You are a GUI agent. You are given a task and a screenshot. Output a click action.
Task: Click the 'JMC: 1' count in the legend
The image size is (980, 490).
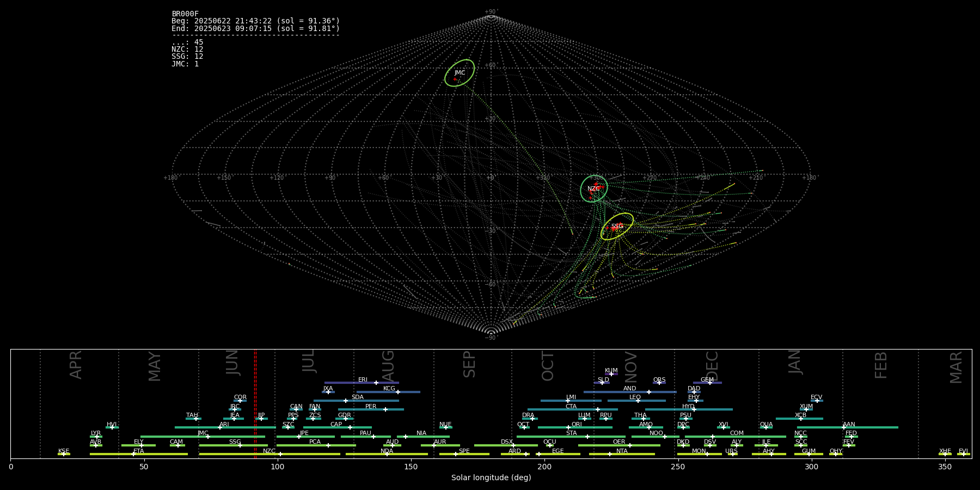[x=185, y=64]
